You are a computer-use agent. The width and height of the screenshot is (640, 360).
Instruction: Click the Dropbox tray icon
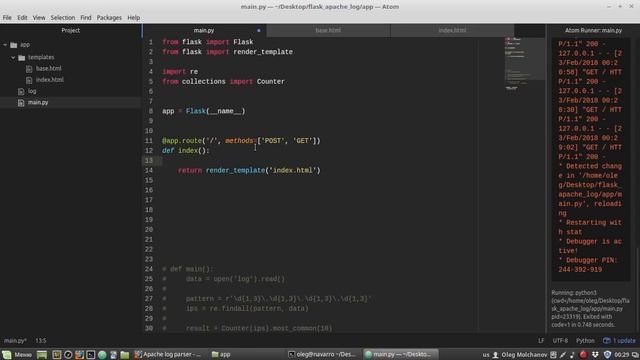(595, 355)
